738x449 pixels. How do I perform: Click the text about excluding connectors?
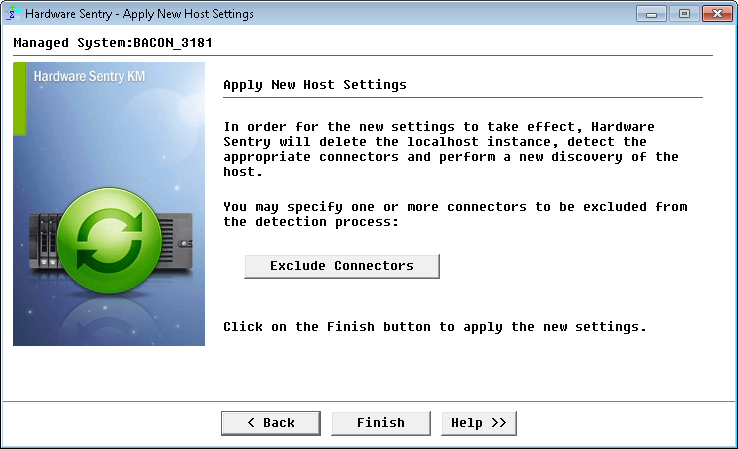click(x=455, y=214)
